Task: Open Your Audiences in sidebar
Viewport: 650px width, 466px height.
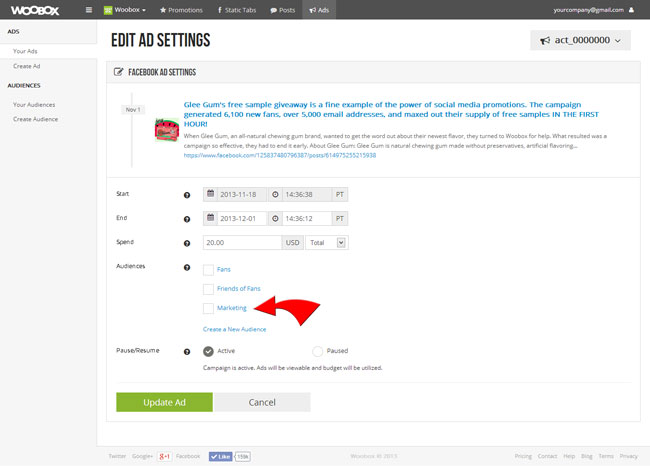Action: [x=34, y=104]
